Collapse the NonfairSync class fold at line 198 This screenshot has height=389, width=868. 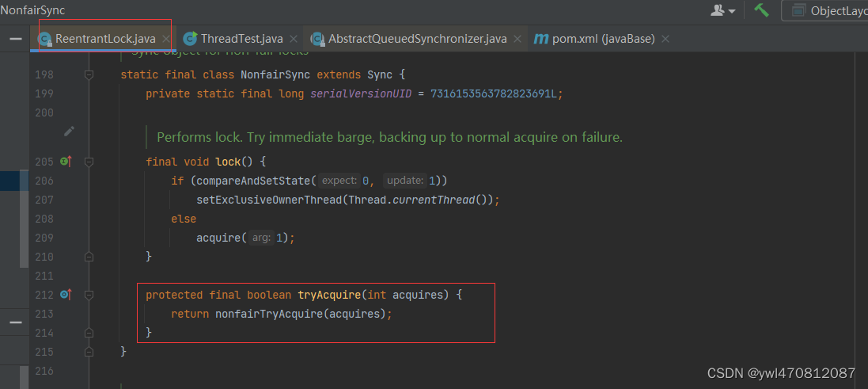[x=89, y=74]
